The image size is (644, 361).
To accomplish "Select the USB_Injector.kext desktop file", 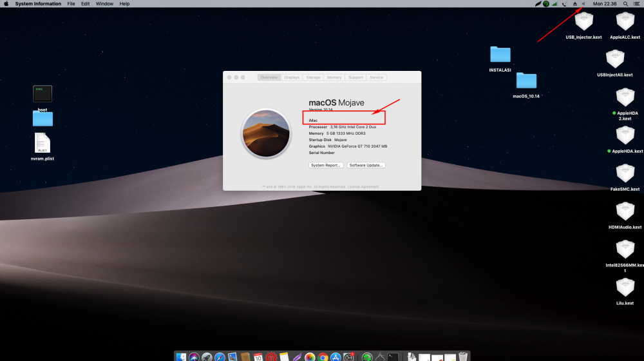I will [x=583, y=26].
